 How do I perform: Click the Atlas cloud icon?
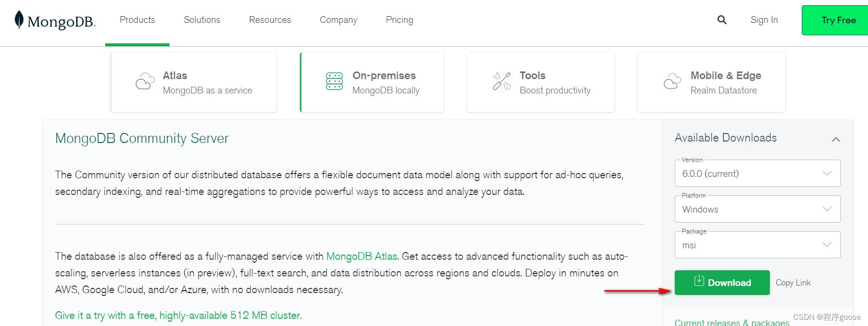[145, 81]
